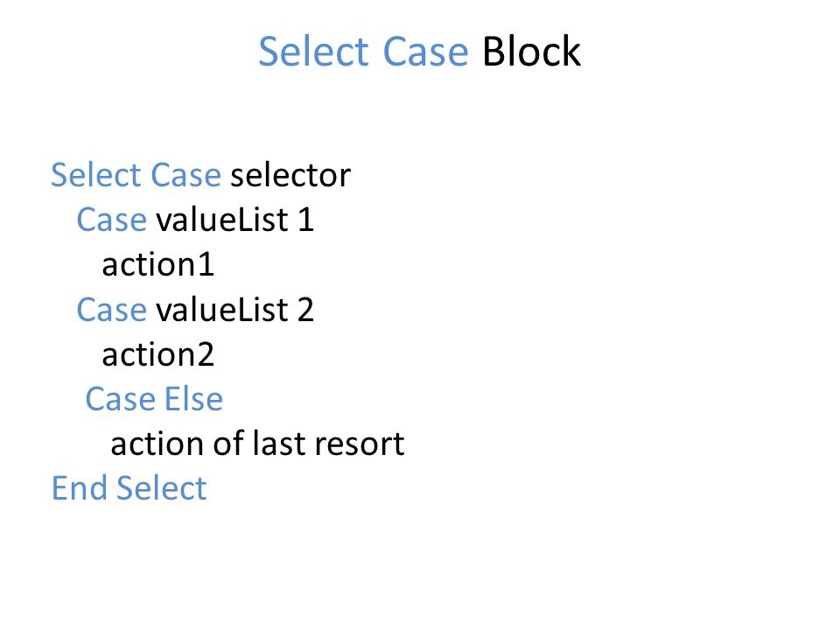
Task: Click the word 'Block' in the title
Action: point(531,52)
